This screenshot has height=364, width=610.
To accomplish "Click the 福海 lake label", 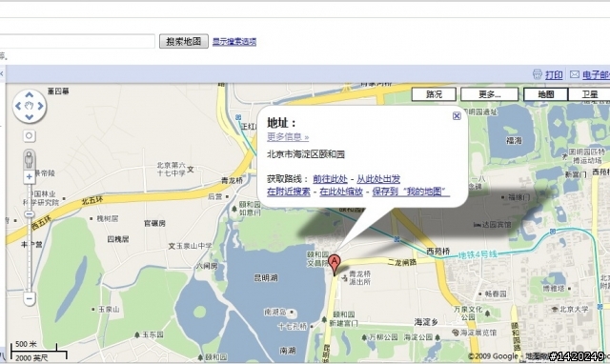I will 514,140.
